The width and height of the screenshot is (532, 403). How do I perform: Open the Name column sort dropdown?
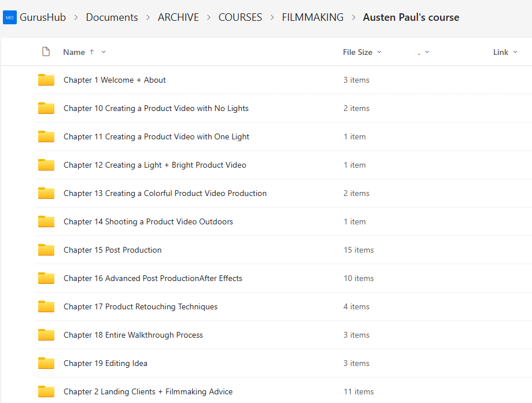point(104,52)
